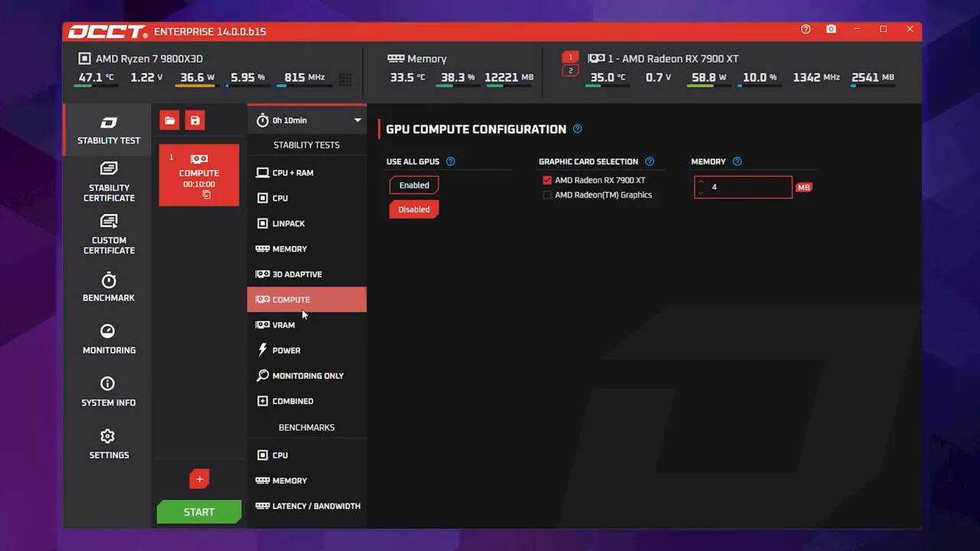Go to the Monitoring section

click(108, 340)
